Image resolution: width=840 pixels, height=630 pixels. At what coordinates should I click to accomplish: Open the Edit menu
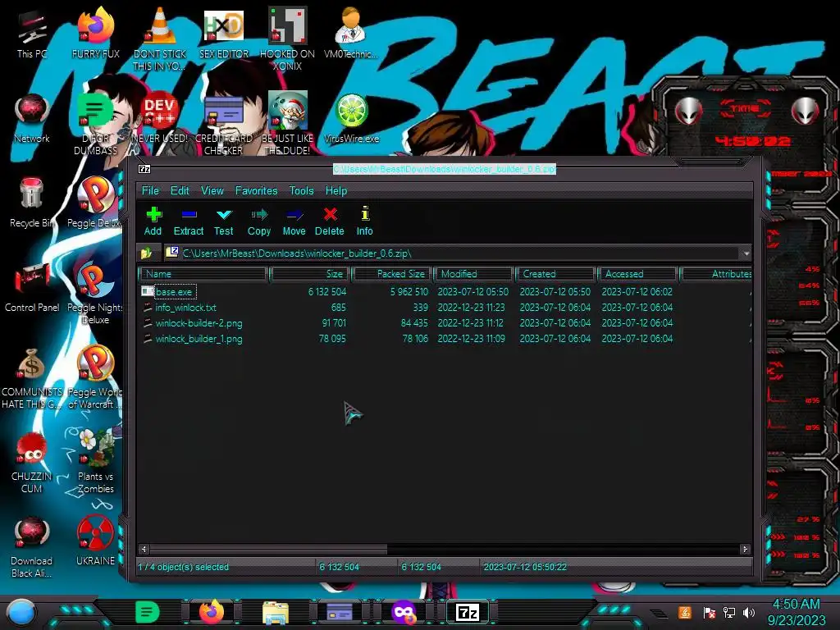pos(180,190)
